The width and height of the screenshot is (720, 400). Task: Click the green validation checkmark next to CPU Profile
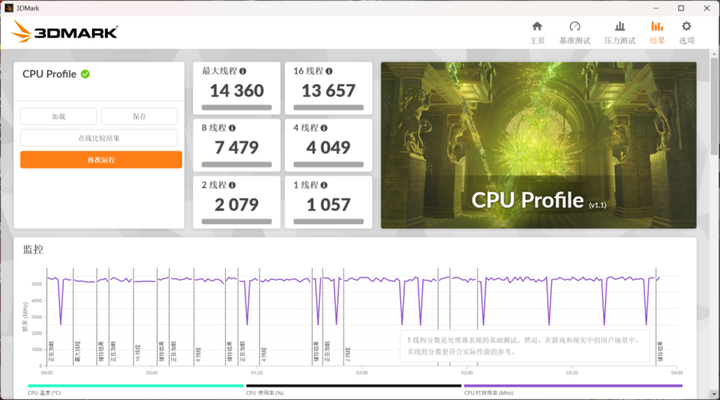point(85,74)
